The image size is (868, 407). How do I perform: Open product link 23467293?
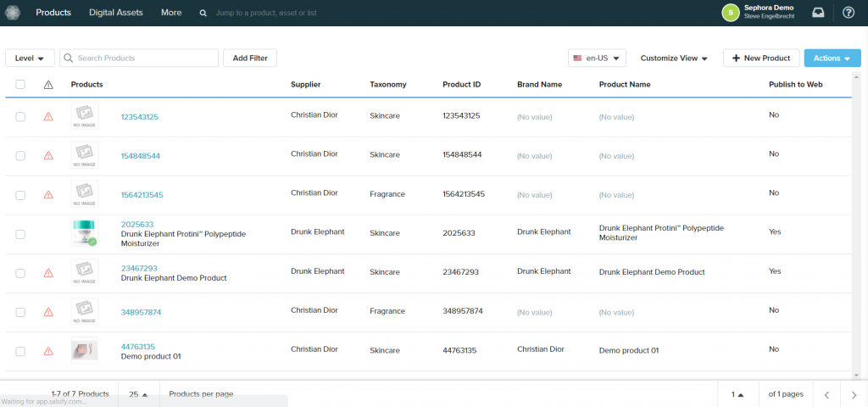[x=139, y=269]
